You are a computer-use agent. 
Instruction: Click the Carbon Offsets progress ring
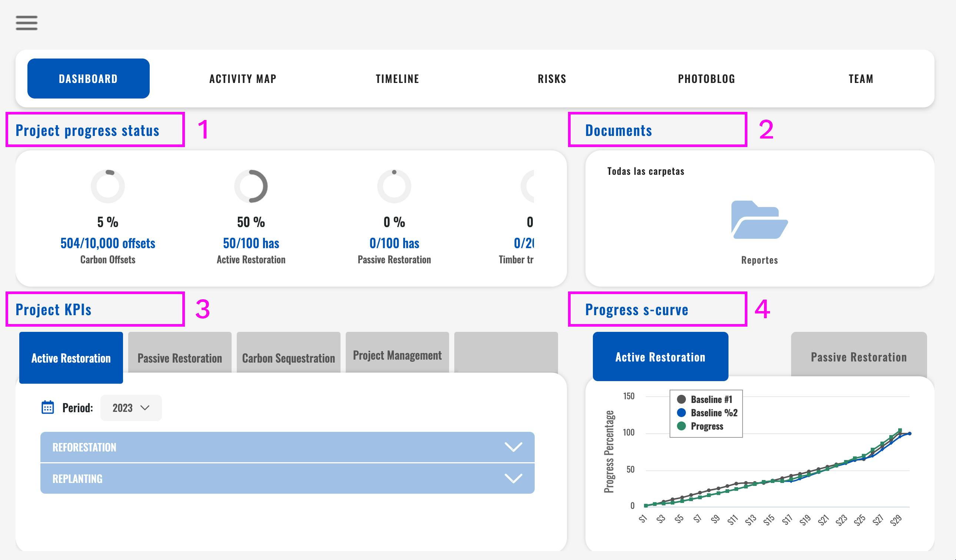[108, 186]
